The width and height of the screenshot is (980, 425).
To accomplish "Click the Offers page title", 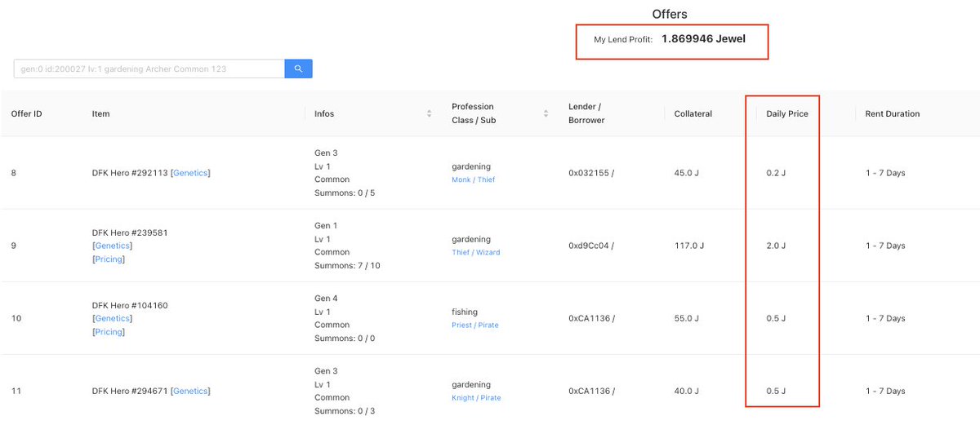I will coord(670,14).
